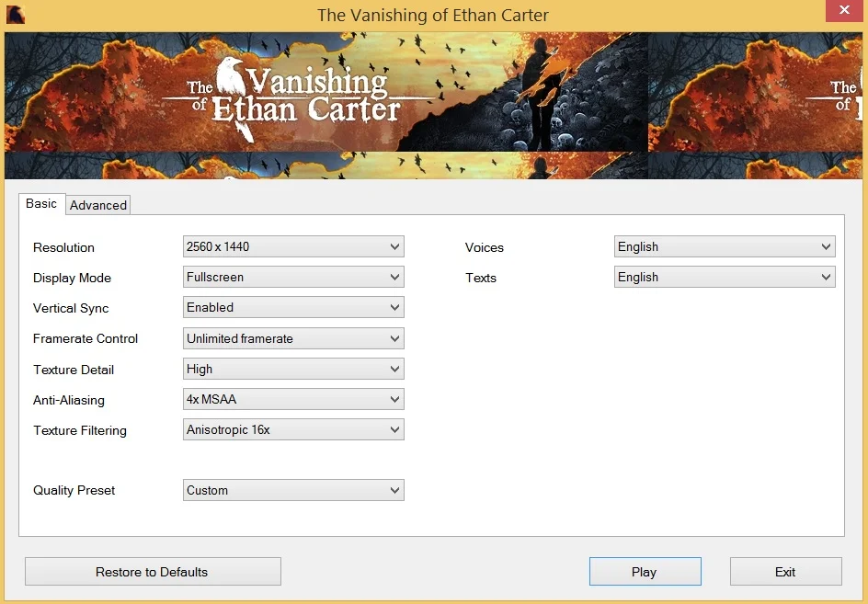The height and width of the screenshot is (604, 868).
Task: Click the Texture Detail label
Action: (x=74, y=370)
